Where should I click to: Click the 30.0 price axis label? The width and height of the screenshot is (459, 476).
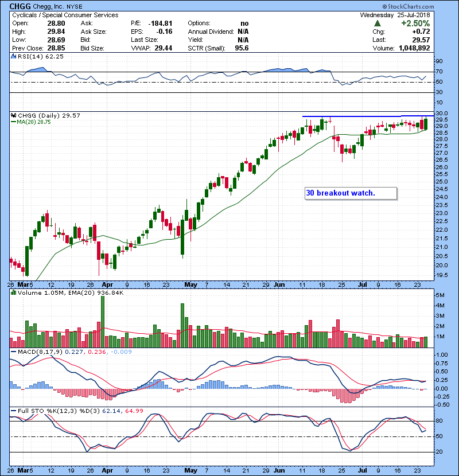pyautogui.click(x=441, y=113)
